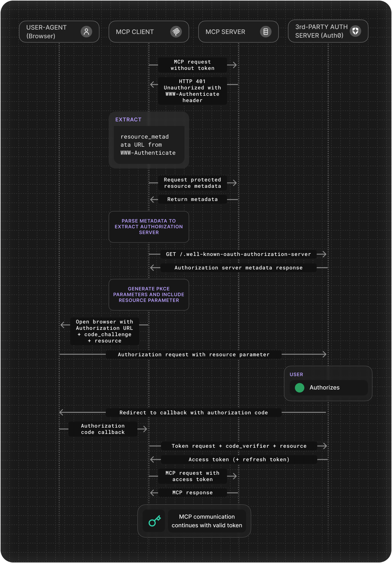Click the 'Authorization code callback' label
392x563 pixels.
click(x=103, y=429)
